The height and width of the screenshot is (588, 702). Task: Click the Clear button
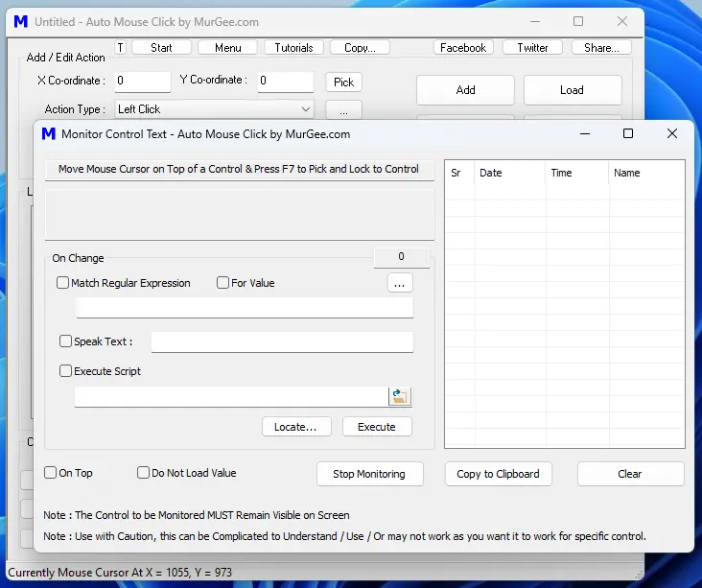[x=630, y=474]
